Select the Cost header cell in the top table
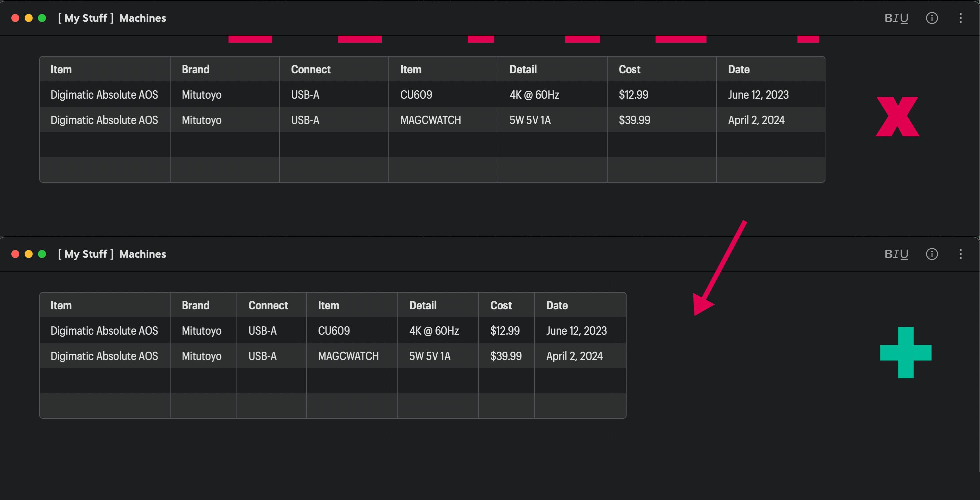Screen dimensions: 980x500 (662, 69)
